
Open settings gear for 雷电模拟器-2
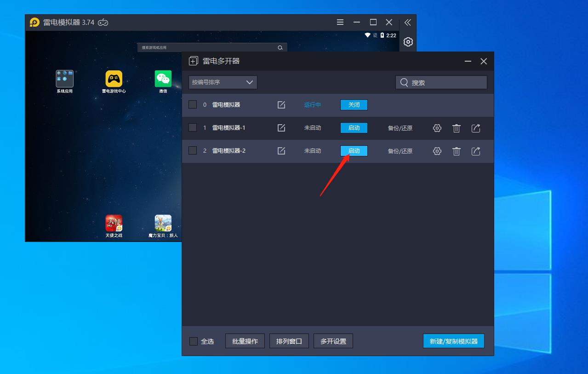pyautogui.click(x=437, y=151)
